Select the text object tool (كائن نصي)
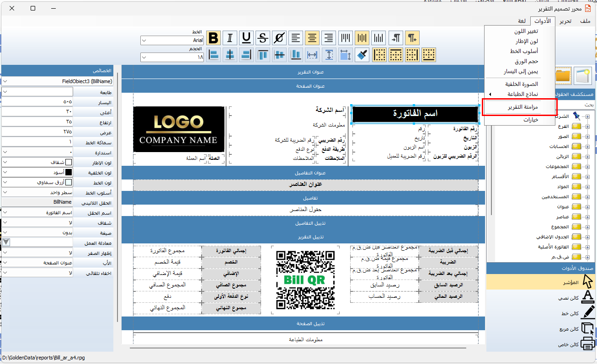Viewport: 597px width, 364px height. pos(588,297)
